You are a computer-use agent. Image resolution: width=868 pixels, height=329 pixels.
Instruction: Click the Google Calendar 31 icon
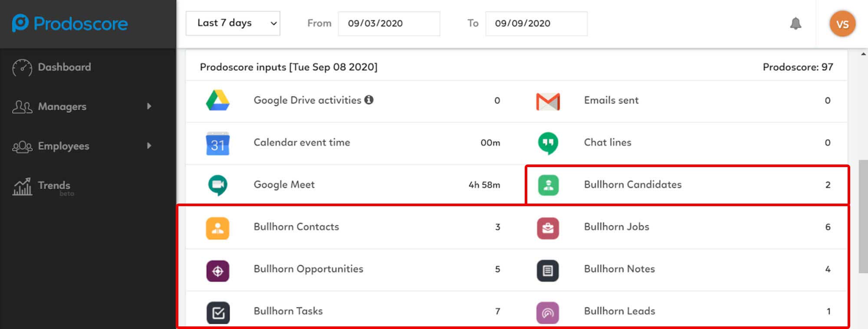click(217, 143)
